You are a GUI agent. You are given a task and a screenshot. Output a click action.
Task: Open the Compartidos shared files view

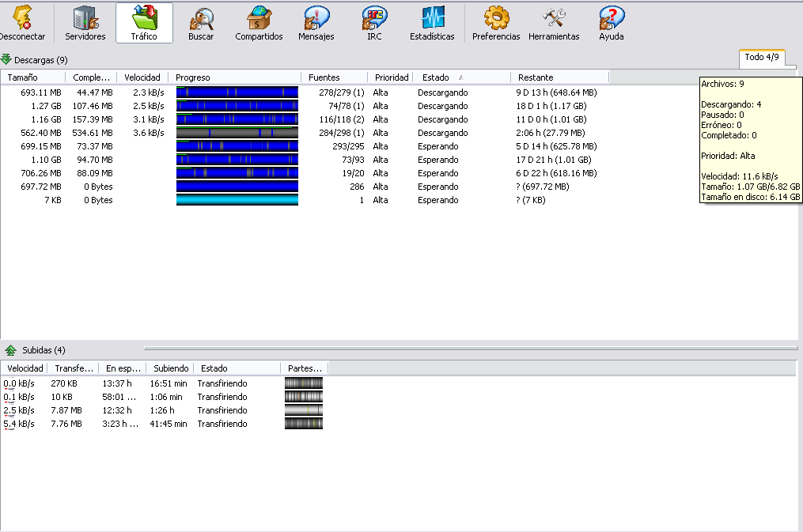point(259,23)
